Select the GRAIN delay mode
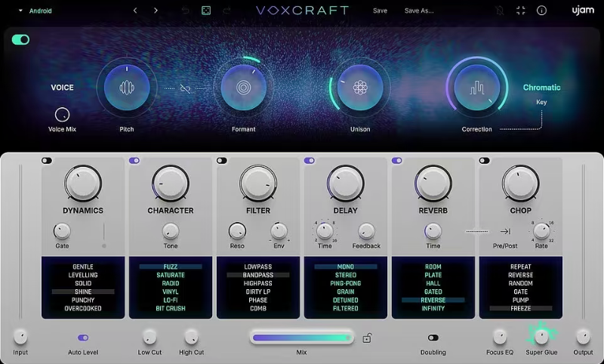Screen dimensions: 604x364 pyautogui.click(x=346, y=292)
